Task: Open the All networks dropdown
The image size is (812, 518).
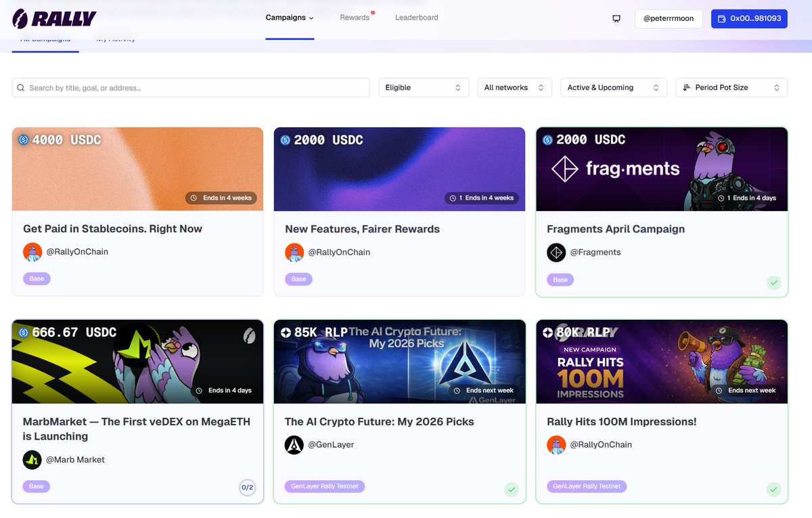Action: tap(514, 88)
